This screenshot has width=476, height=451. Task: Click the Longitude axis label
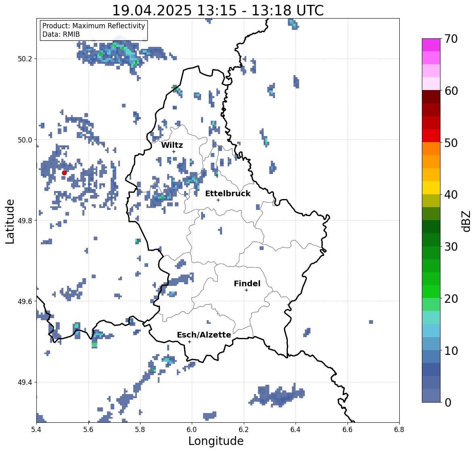pos(216,441)
